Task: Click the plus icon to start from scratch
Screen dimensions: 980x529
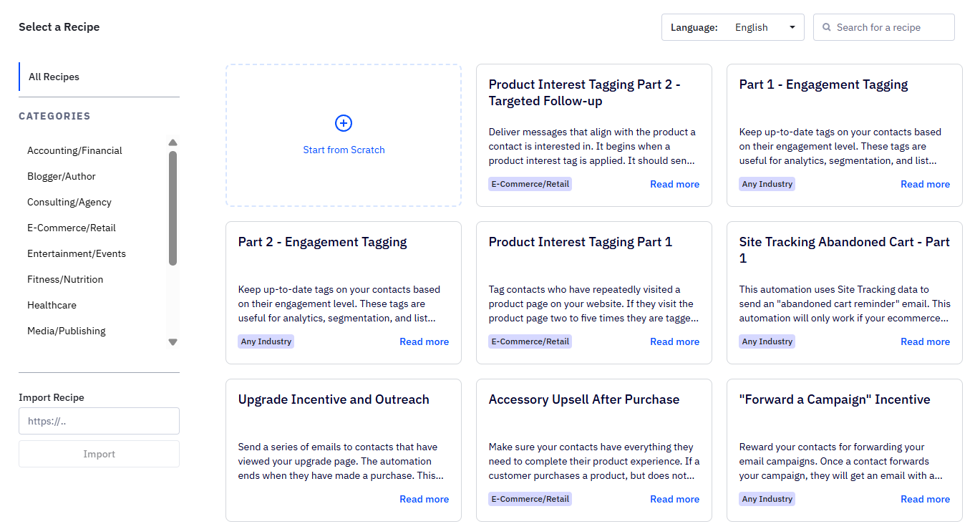Action: point(344,122)
